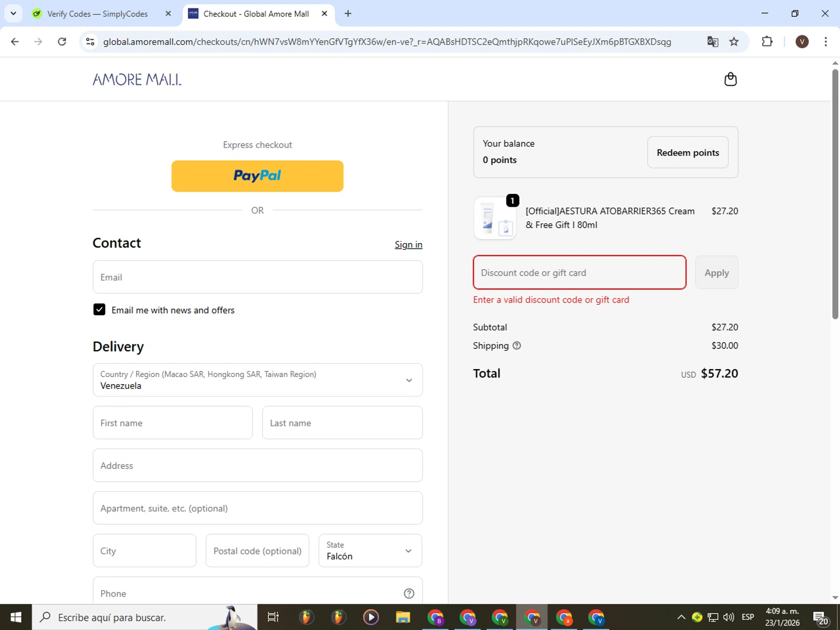Click the Shipping info question mark icon
840x630 pixels.
517,346
